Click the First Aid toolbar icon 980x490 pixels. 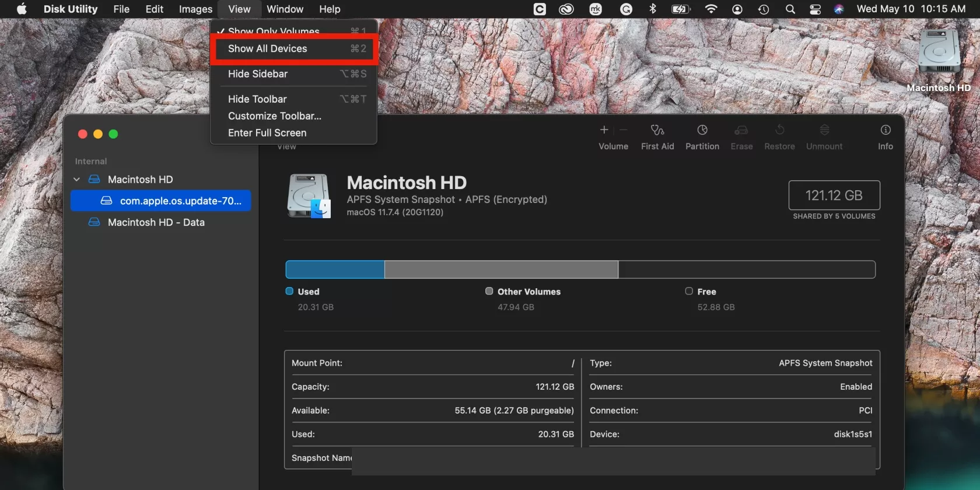pos(657,130)
